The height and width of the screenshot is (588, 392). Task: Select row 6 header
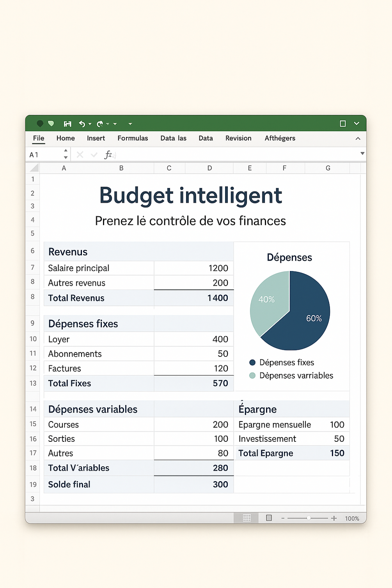(33, 251)
